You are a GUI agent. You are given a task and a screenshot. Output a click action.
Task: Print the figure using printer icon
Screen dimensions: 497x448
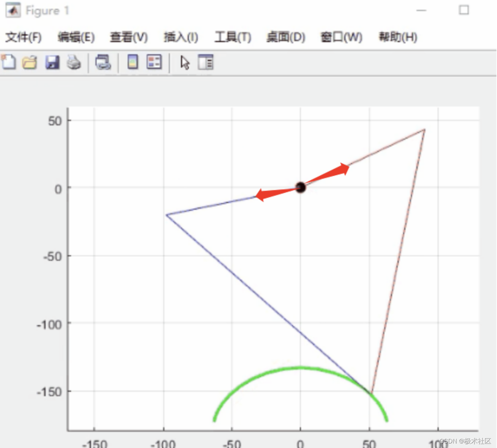(x=74, y=62)
